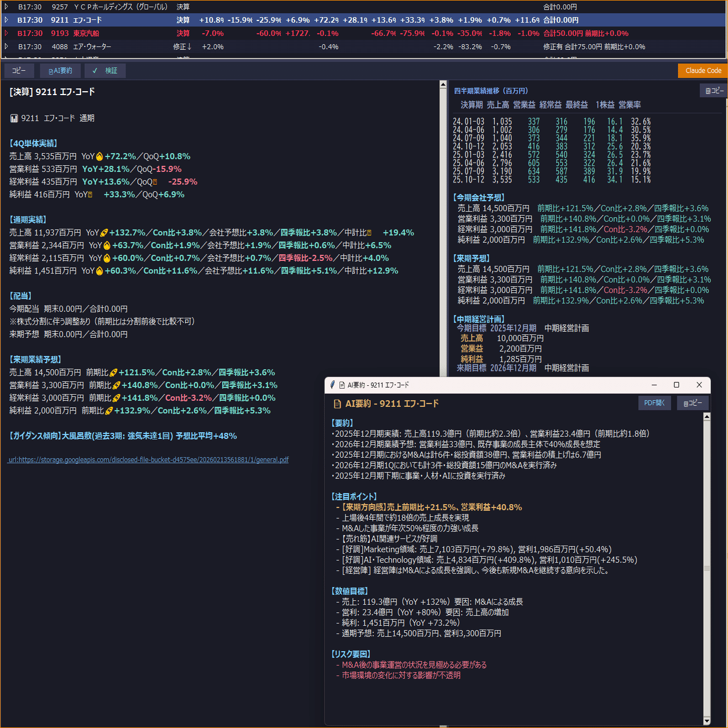Click the down arrow of the AI要約 scrollbar
This screenshot has width=728, height=728.
click(706, 721)
